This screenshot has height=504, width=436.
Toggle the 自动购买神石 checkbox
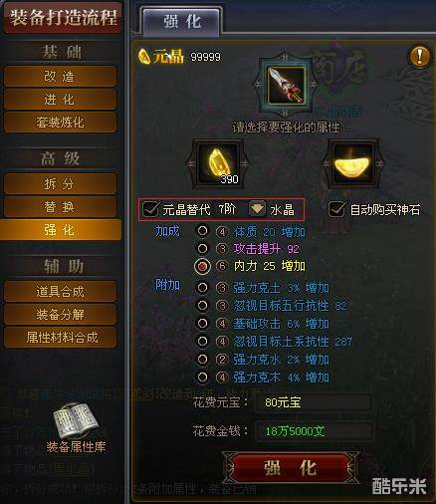pos(336,209)
